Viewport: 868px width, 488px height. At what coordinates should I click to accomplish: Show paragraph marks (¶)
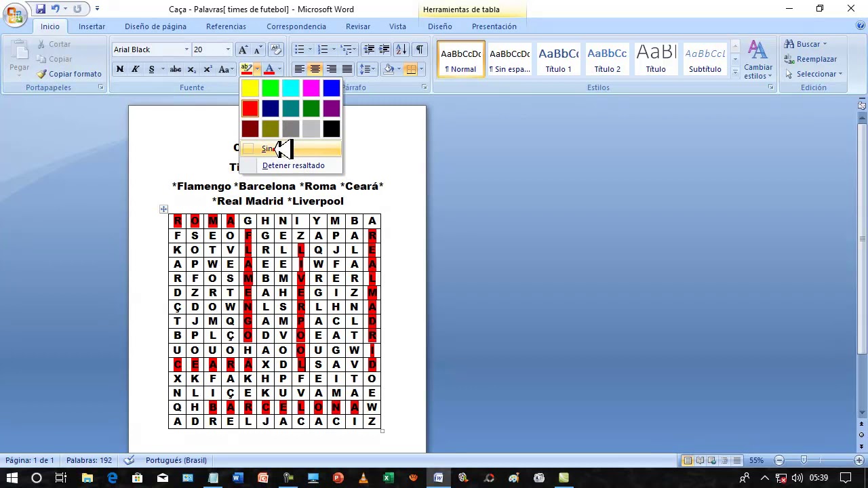tap(419, 49)
